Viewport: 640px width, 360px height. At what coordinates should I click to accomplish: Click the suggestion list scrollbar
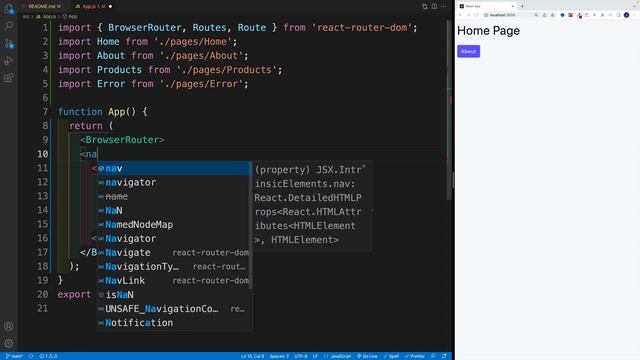(x=251, y=224)
